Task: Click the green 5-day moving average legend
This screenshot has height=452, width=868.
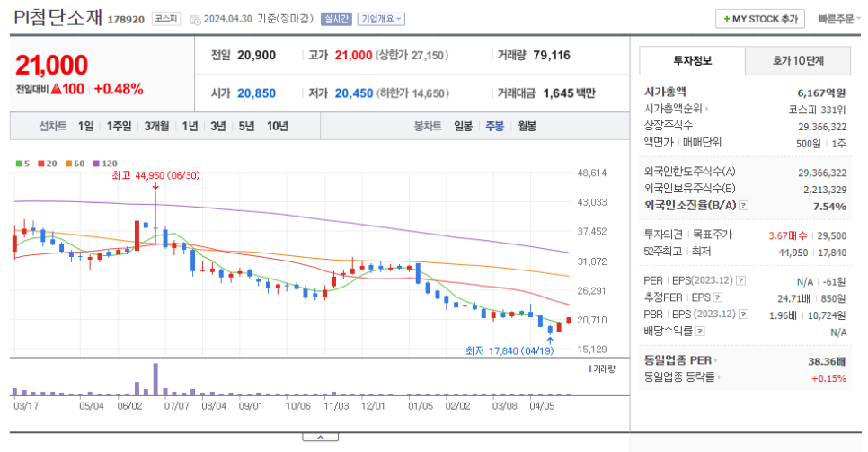Action: coord(22,164)
